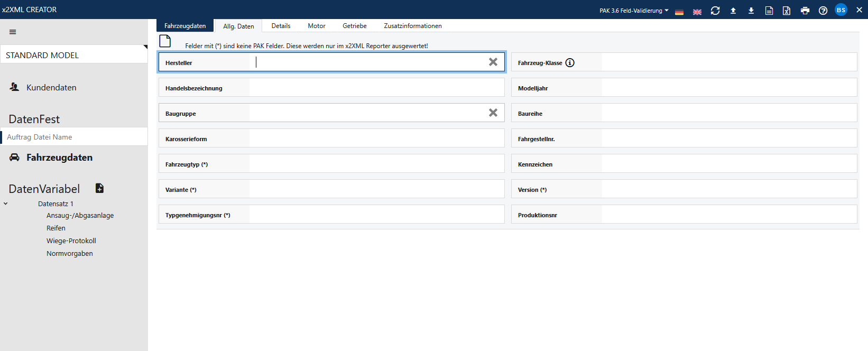Go to Kundendaten in sidebar
The height and width of the screenshot is (351, 868).
pos(51,88)
